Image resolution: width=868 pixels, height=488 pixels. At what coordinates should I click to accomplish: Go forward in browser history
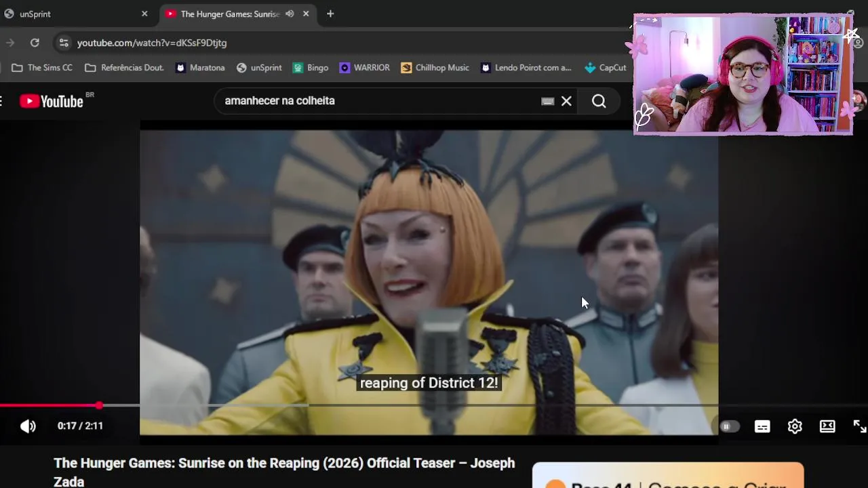pos(10,43)
